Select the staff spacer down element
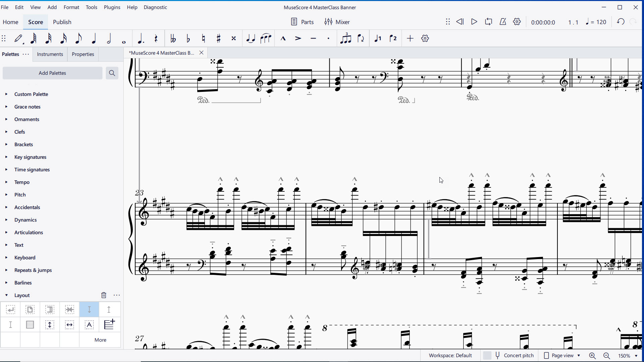This screenshot has height=362, width=644. (89, 309)
